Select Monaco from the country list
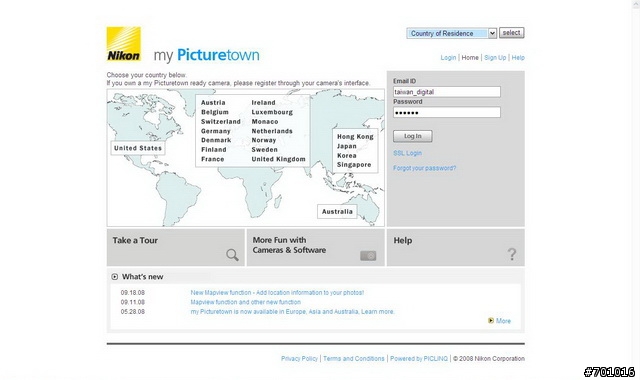The image size is (640, 380). tap(264, 122)
